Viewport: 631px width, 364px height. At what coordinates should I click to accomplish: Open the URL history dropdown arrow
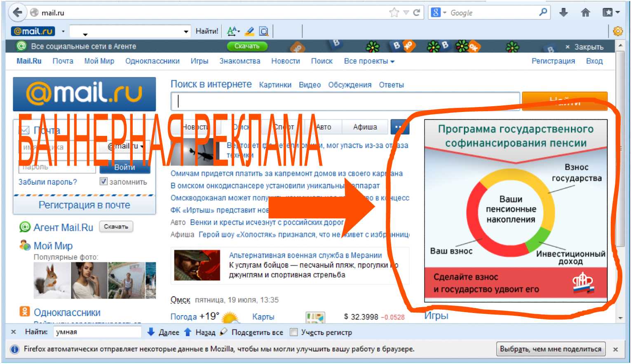[x=406, y=13]
